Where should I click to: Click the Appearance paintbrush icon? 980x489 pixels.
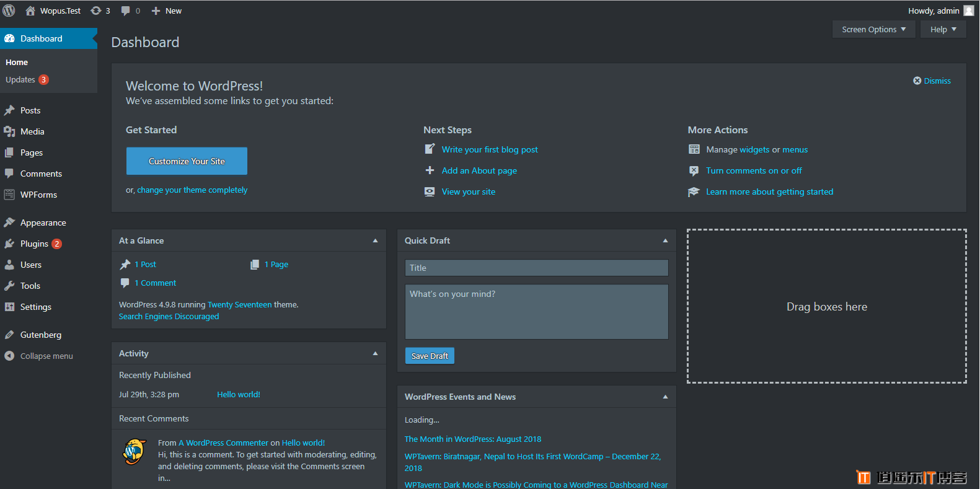pos(9,222)
